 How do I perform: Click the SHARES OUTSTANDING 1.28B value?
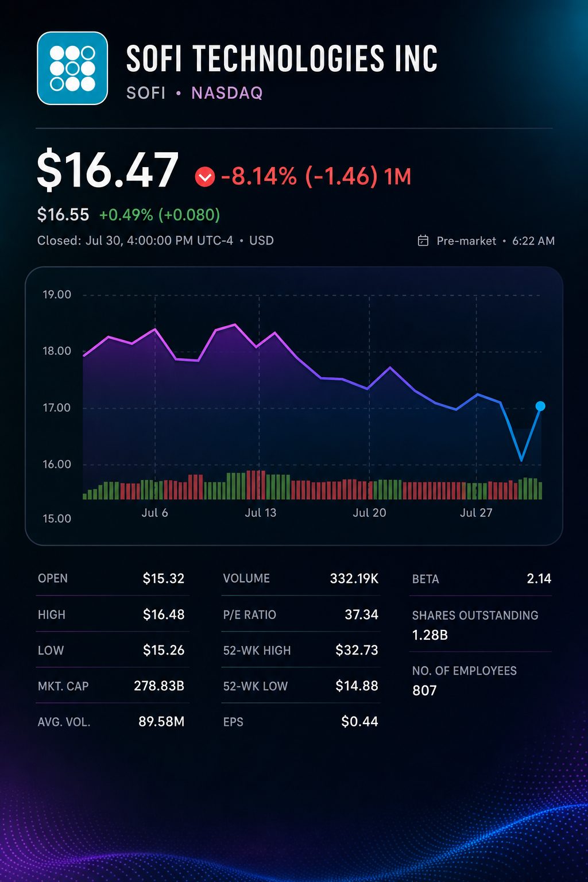(x=430, y=635)
